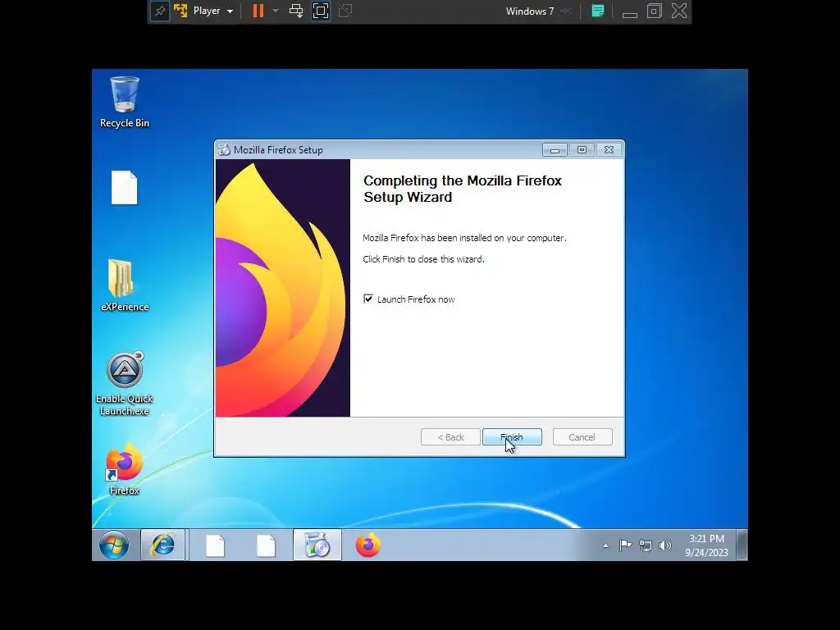
Task: Select Enable Quick Launch.exe desktop icon
Action: (x=125, y=384)
